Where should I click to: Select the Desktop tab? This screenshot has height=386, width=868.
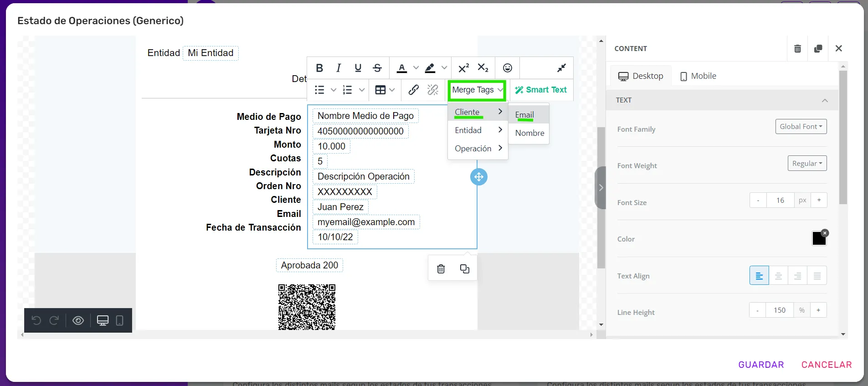click(x=641, y=76)
